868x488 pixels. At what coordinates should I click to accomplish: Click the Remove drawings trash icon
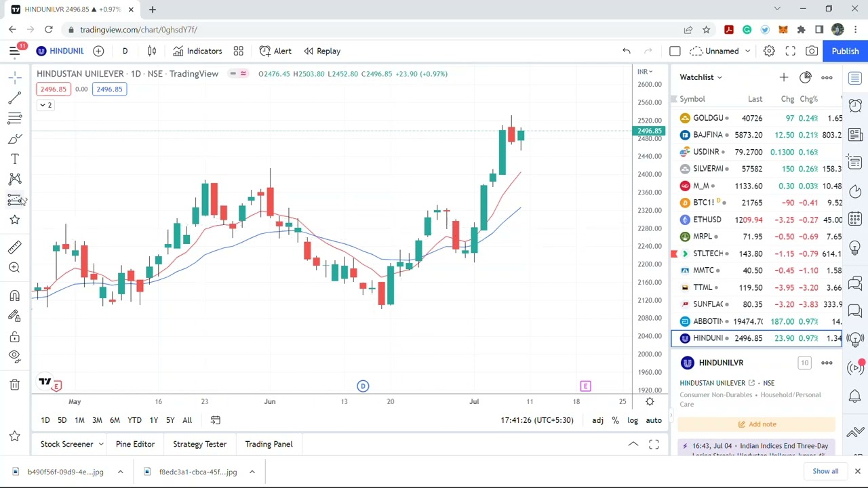(x=14, y=385)
